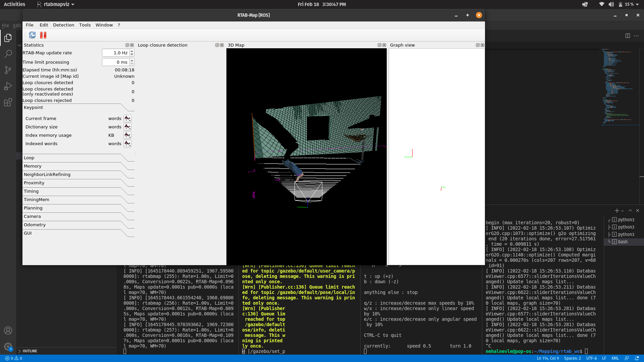Screen dimensions: 644x362
Task: Open Activities overview in top bar
Action: coord(14,4)
